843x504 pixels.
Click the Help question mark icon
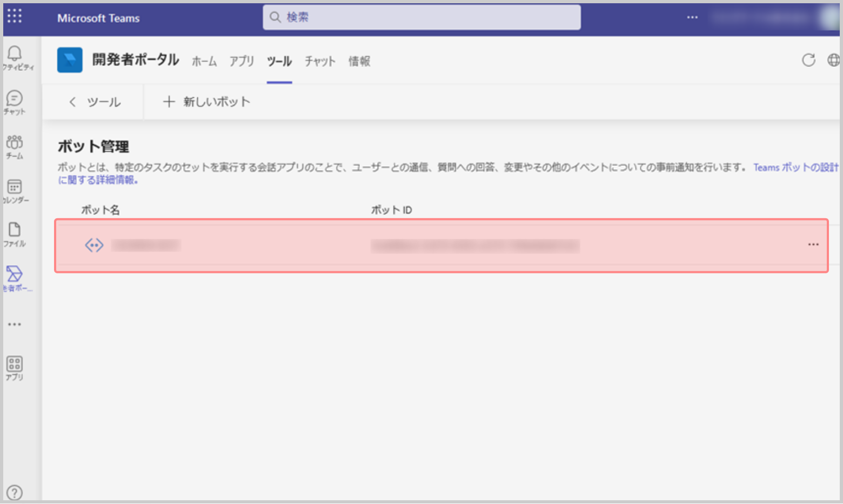click(x=15, y=492)
